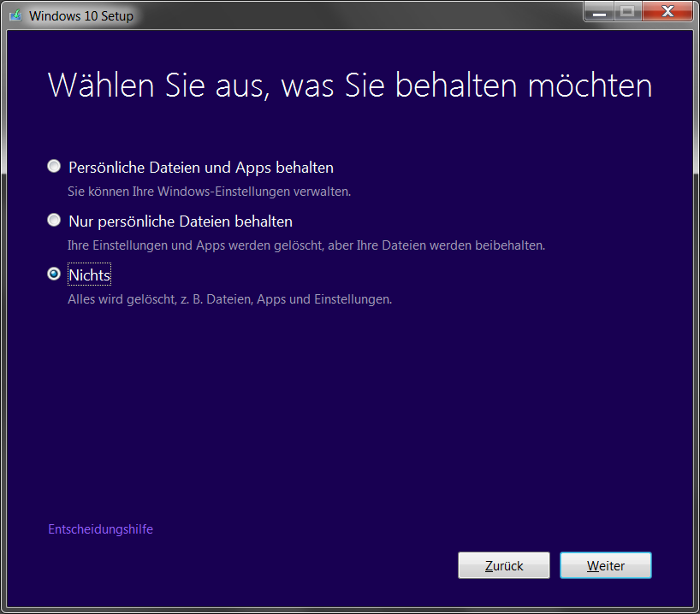Select the 'Nichts' radio button
Viewport: 700px width, 614px height.
coord(54,274)
